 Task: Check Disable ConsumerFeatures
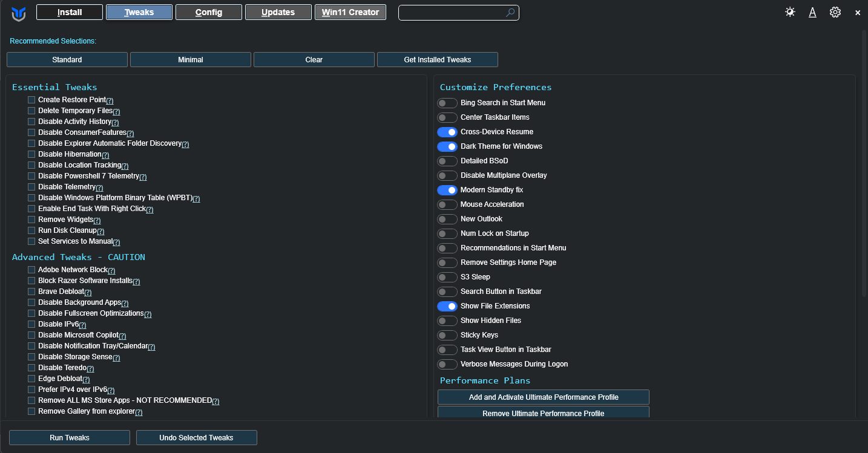click(31, 132)
